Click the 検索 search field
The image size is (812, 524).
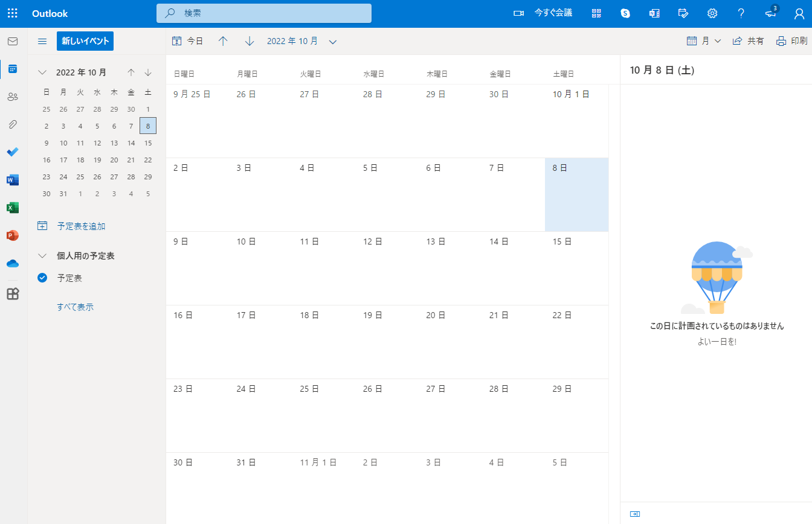pyautogui.click(x=264, y=13)
